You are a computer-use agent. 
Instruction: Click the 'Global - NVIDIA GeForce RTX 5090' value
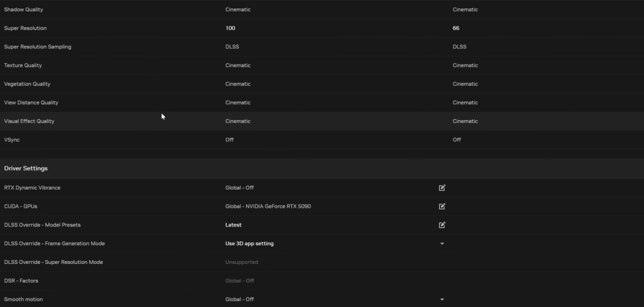pyautogui.click(x=268, y=206)
